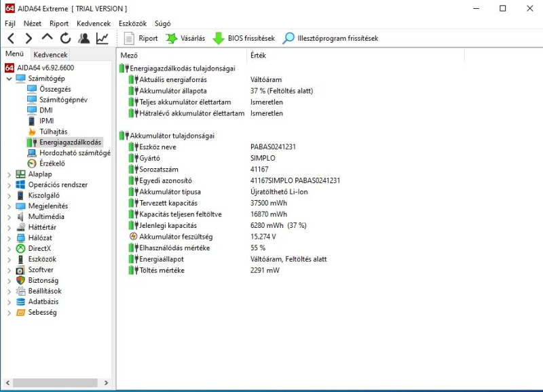Viewport: 543px width, 392px height.
Task: Open the Fájl menu
Action: click(x=10, y=24)
